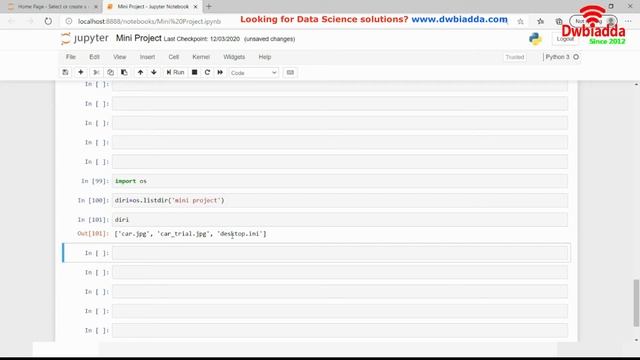Open the browser profile avatar
Viewport: 640px width, 360px height.
611,21
